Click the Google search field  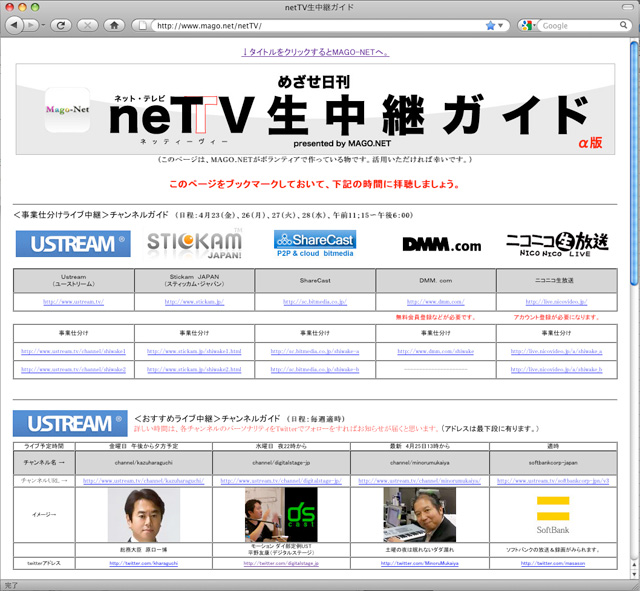point(580,26)
